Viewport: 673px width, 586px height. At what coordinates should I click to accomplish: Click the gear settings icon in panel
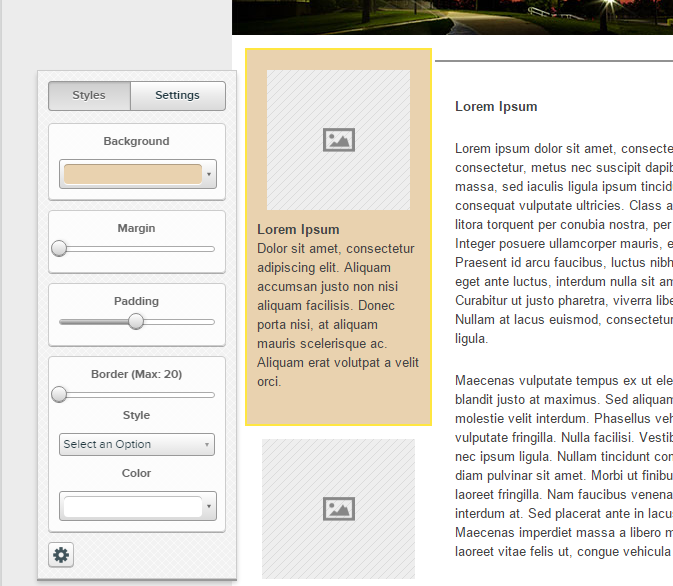point(61,555)
